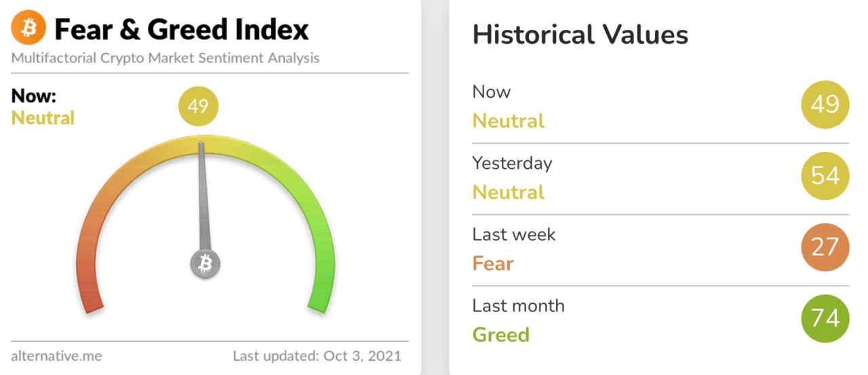Click the yellow 49 bubble above gauge

click(198, 106)
